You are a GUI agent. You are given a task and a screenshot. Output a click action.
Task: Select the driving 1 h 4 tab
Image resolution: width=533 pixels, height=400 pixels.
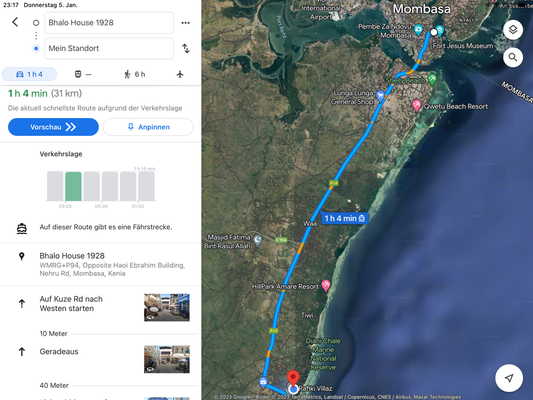(29, 74)
